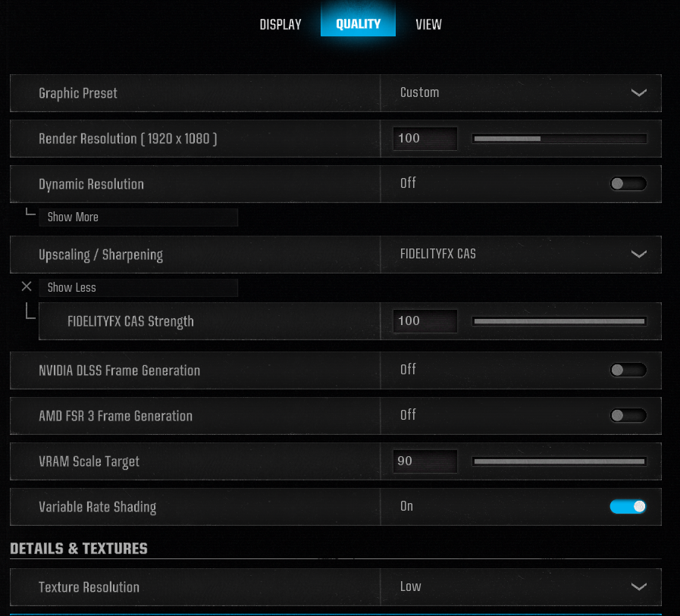680x616 pixels.
Task: Enable NVIDIA DLSS Frame Generation toggle
Action: click(628, 371)
